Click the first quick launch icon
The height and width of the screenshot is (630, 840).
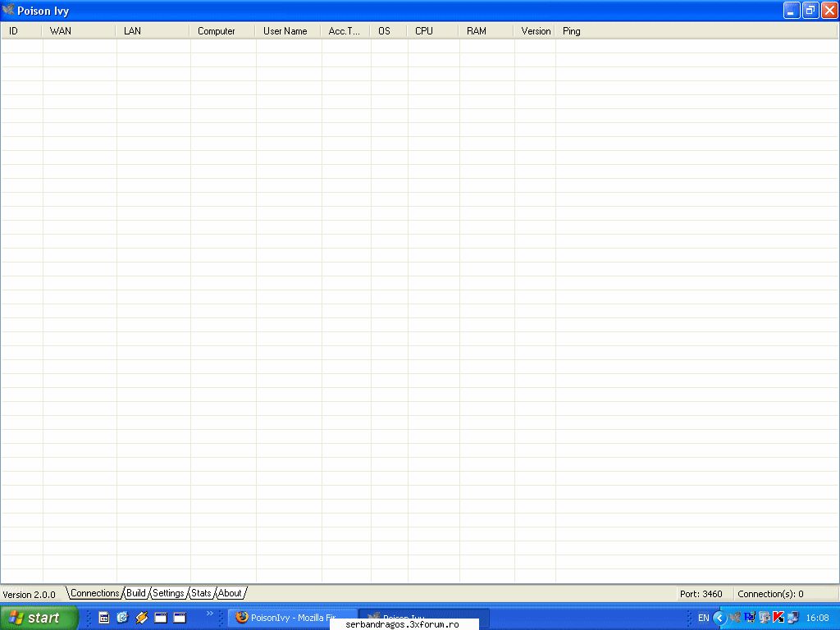[x=104, y=618]
